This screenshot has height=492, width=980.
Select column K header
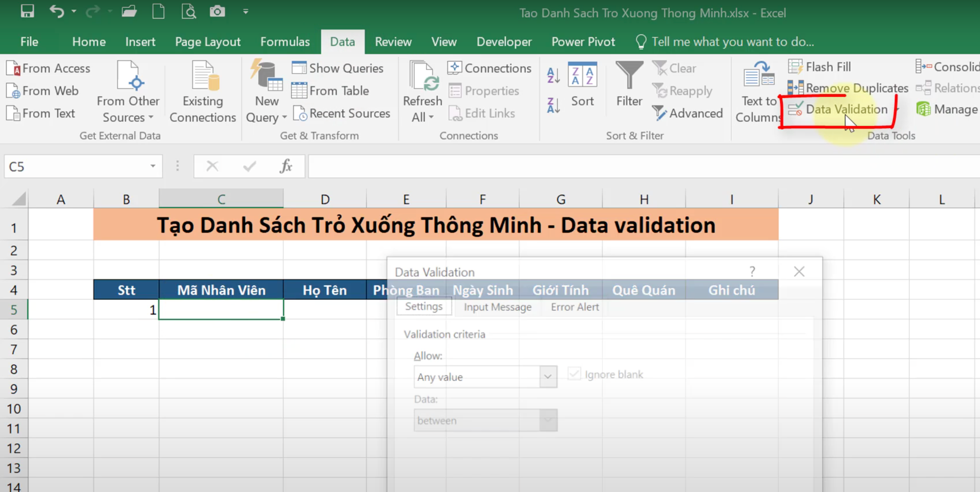click(x=877, y=198)
